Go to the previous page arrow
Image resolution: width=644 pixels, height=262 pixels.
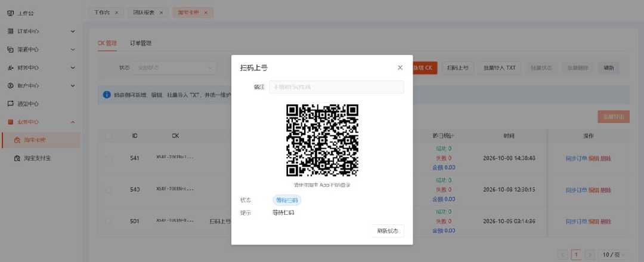tap(563, 255)
